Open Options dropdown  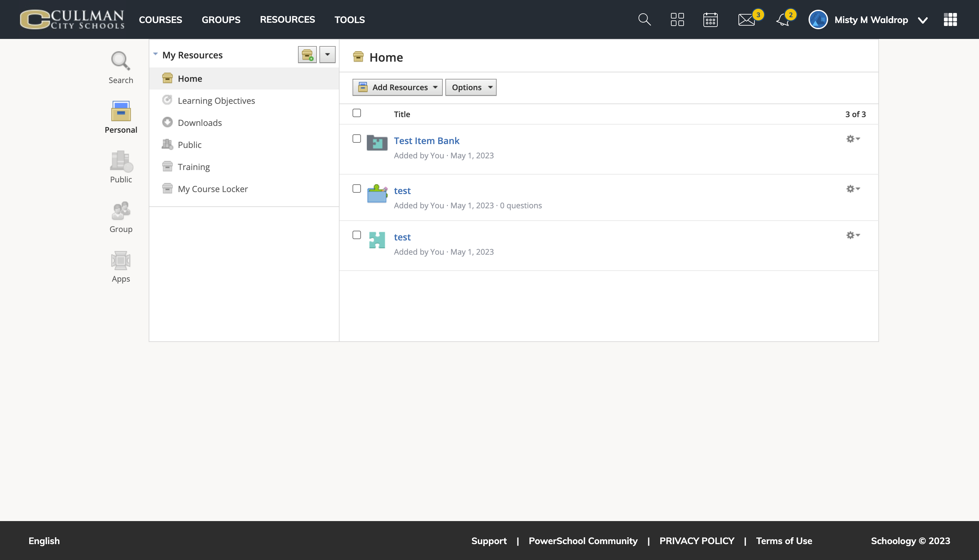point(471,87)
